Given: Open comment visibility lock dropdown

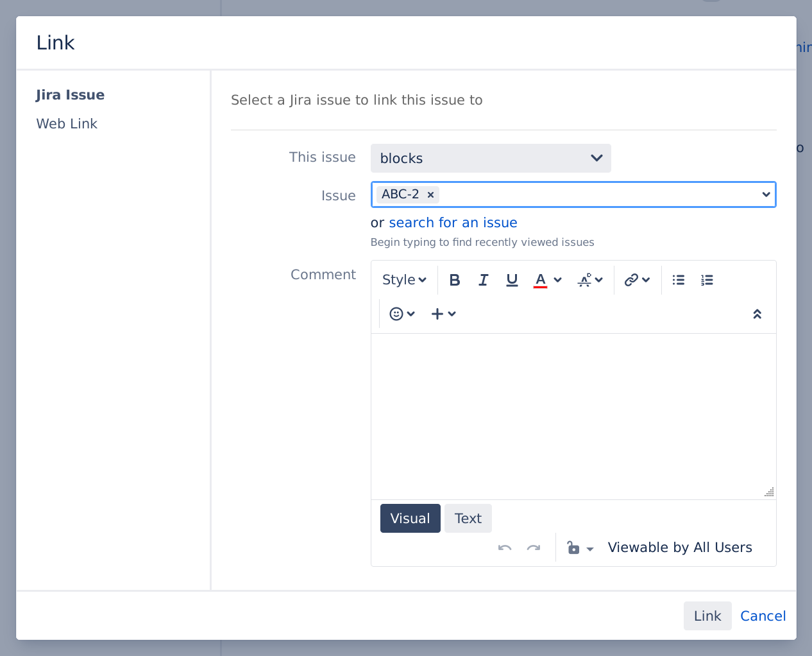Looking at the screenshot, I should pyautogui.click(x=580, y=548).
